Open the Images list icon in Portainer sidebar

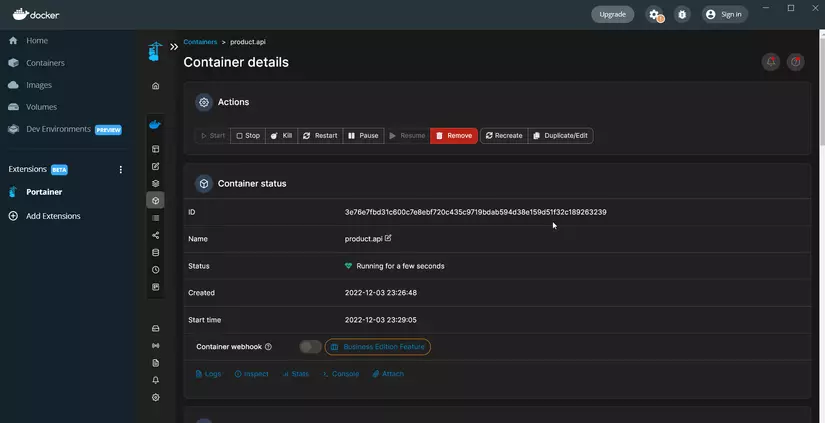pos(155,218)
